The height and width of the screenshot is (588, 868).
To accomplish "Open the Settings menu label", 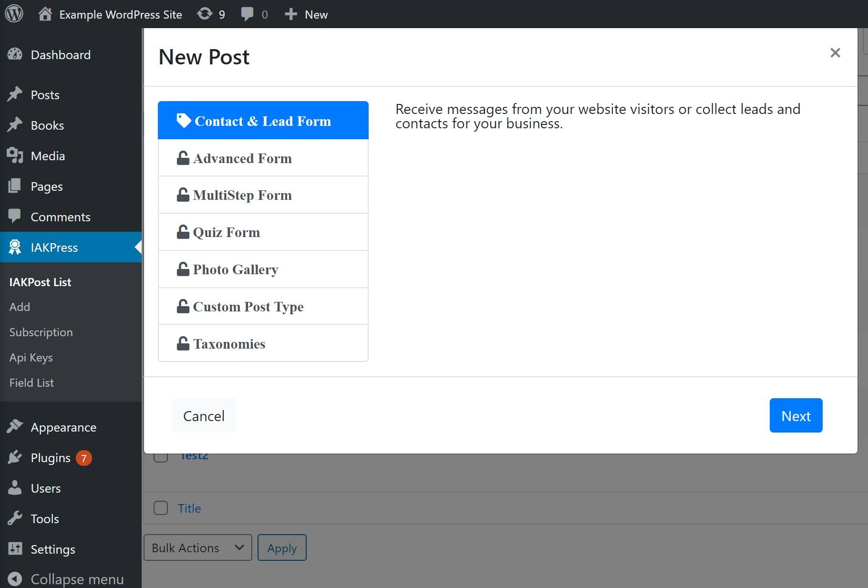I will (x=53, y=549).
